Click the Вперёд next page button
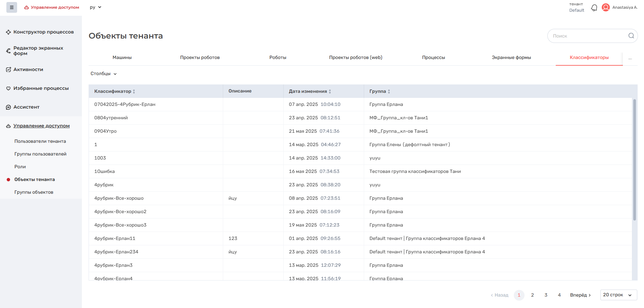The image size is (644, 308). (x=580, y=295)
